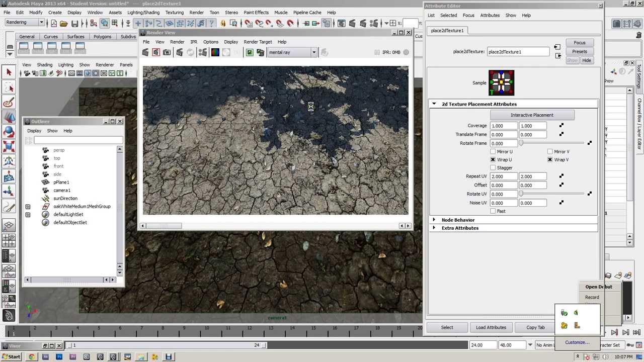This screenshot has width=644, height=362.
Task: Click the new scene icon in status line
Action: [54, 23]
